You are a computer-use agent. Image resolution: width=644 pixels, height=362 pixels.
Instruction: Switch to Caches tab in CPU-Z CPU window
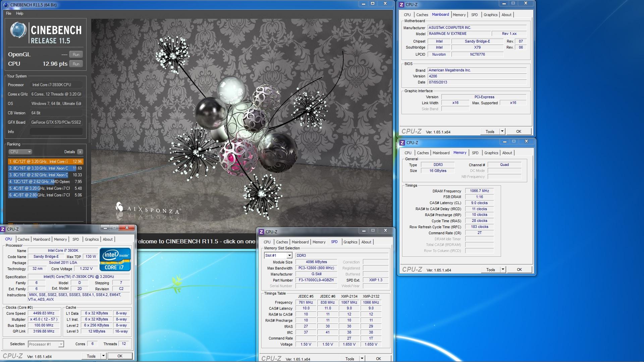click(x=23, y=239)
